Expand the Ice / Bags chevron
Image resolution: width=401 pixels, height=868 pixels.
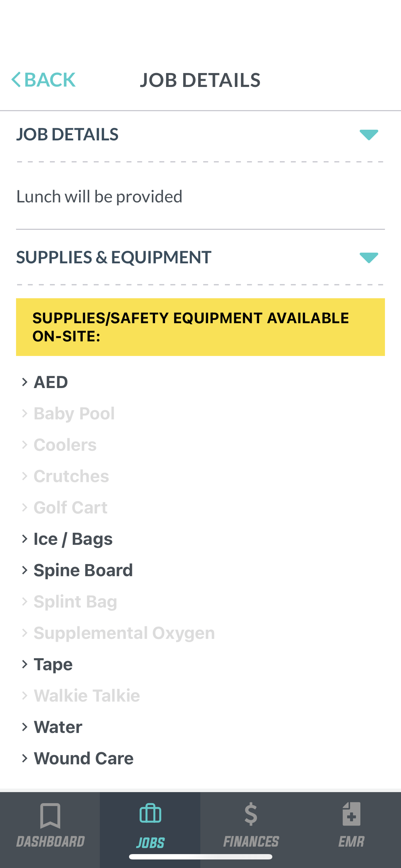point(25,539)
